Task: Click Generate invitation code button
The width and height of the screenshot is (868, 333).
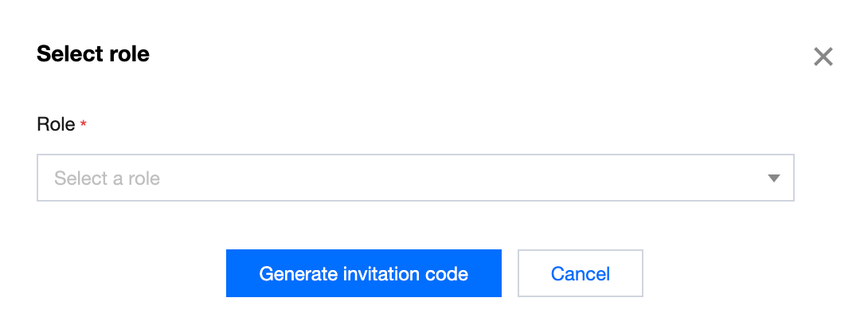Action: coord(363,273)
